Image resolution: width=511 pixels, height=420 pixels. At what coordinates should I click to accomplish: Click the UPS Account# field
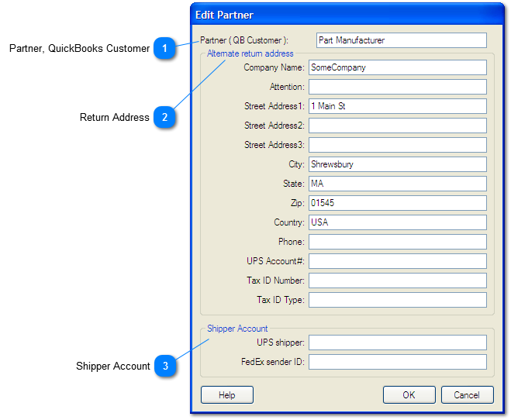(397, 261)
